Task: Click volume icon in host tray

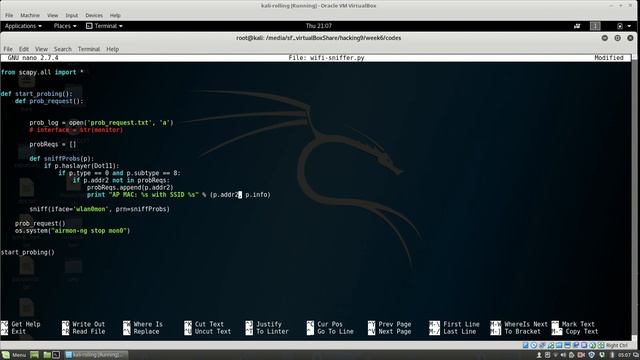Action: [563, 355]
